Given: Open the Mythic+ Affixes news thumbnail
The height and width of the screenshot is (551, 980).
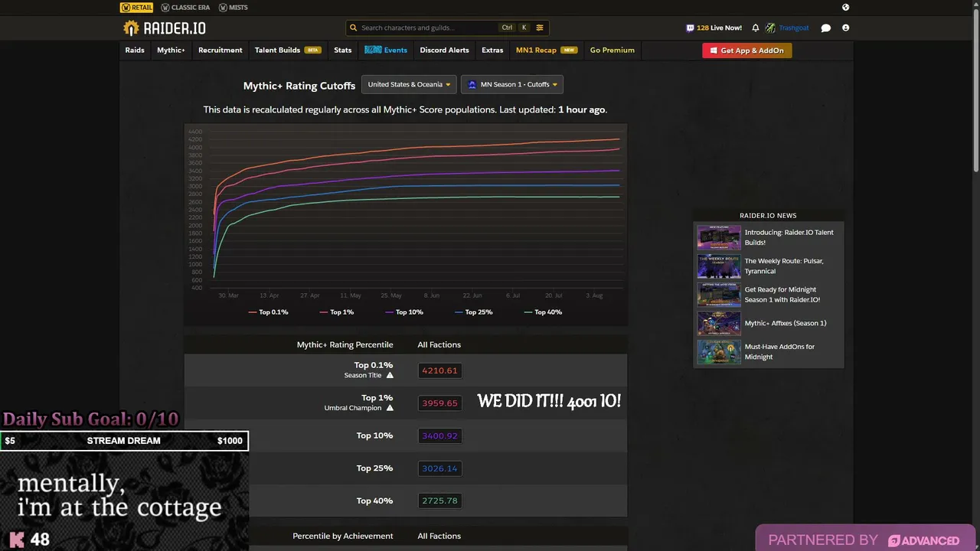Looking at the screenshot, I should click(x=719, y=323).
